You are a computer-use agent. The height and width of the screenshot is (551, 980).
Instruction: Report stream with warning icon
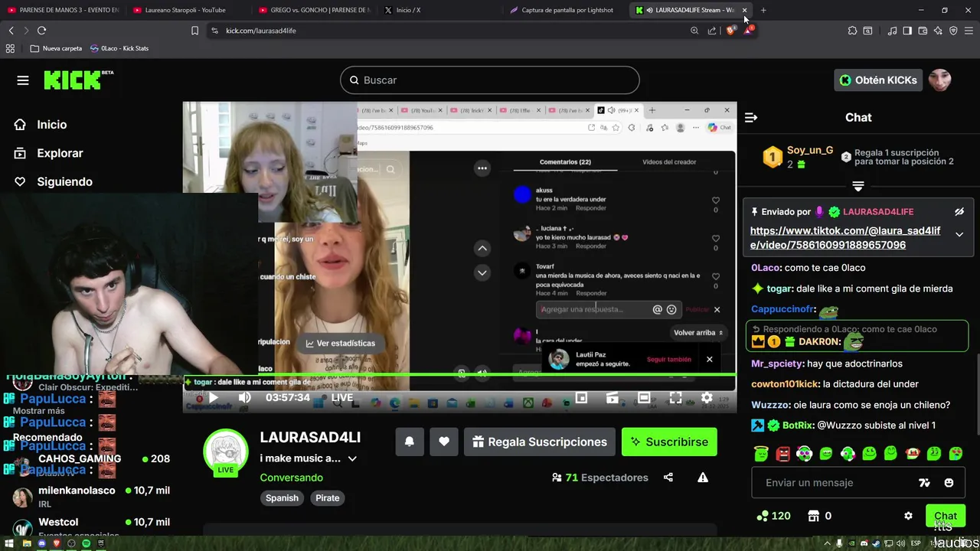703,478
